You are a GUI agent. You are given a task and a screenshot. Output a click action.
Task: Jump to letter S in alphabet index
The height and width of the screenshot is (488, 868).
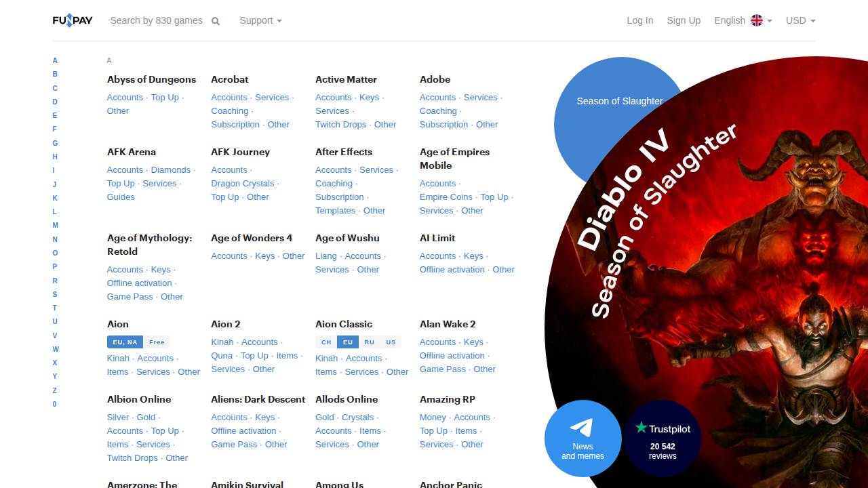(55, 294)
